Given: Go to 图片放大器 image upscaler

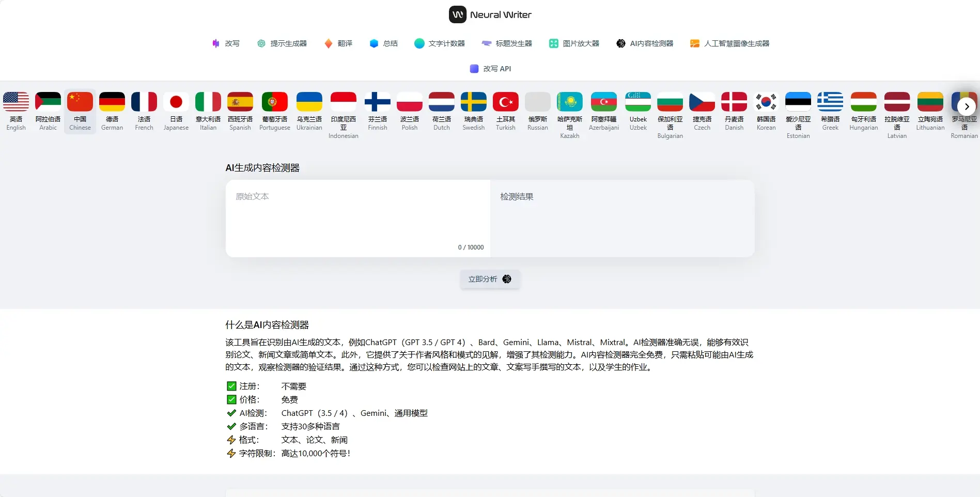Looking at the screenshot, I should point(574,43).
